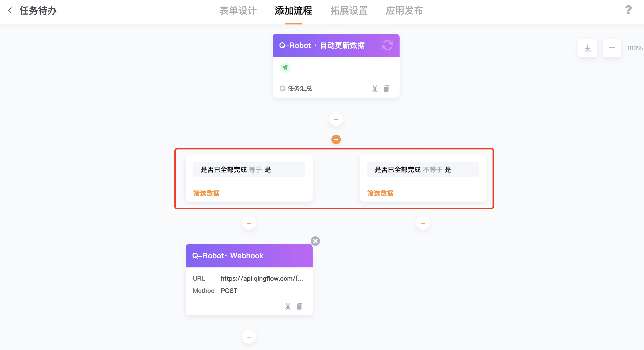
Task: Click clipboard icon beside 任务汇总
Action: point(283,88)
